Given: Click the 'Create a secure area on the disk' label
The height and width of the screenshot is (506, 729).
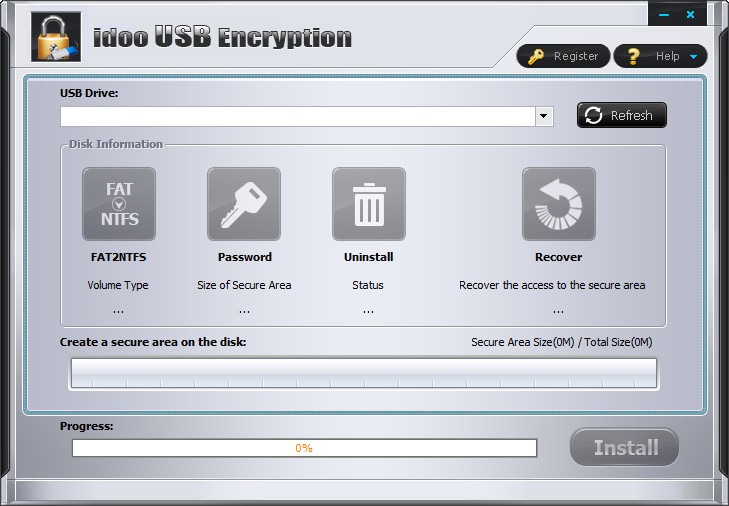Looking at the screenshot, I should coord(153,342).
